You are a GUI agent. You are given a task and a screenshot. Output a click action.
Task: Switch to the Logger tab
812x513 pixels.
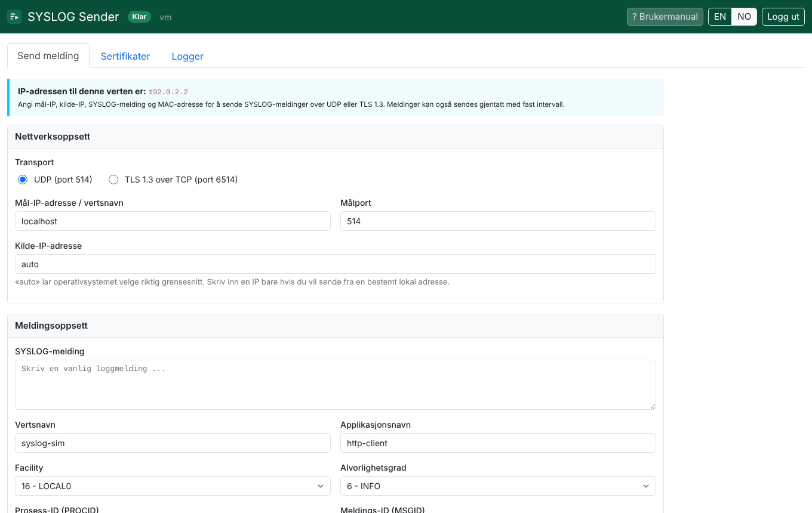(x=187, y=56)
